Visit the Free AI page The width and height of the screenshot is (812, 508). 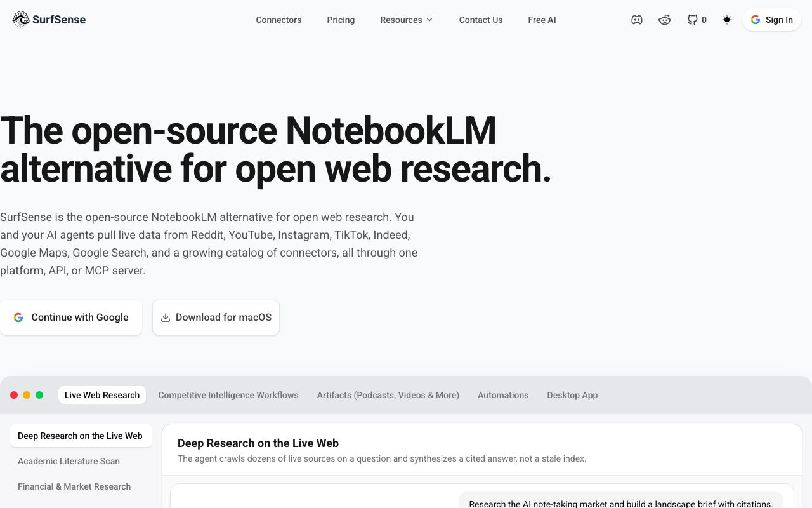tap(542, 20)
